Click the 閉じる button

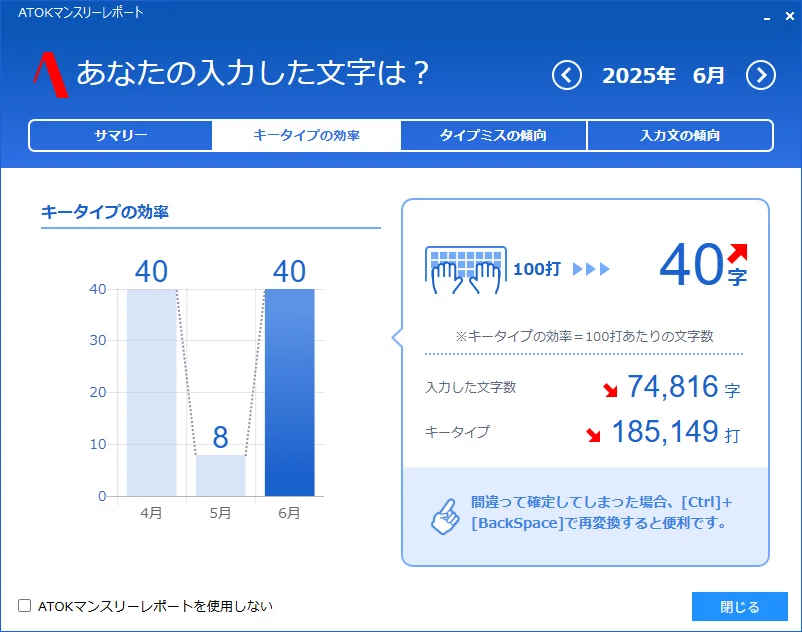tap(740, 606)
